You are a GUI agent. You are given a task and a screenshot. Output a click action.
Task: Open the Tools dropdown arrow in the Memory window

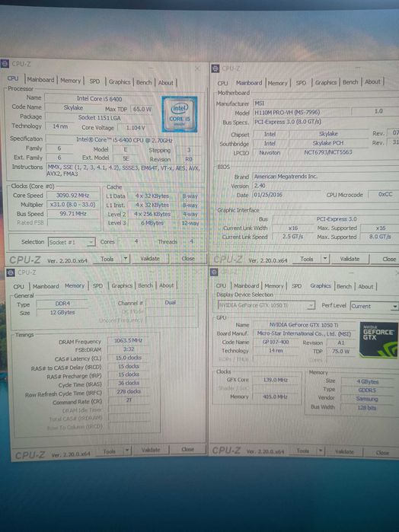(x=126, y=451)
